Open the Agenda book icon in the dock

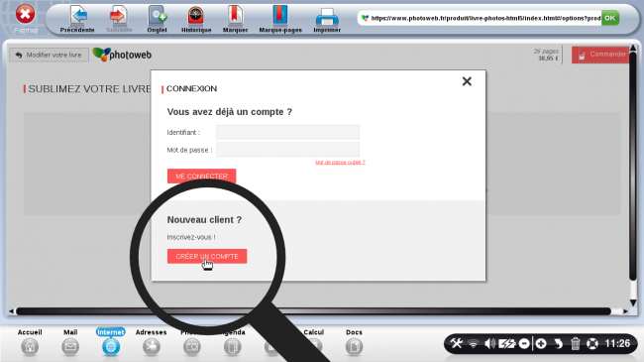click(x=232, y=347)
